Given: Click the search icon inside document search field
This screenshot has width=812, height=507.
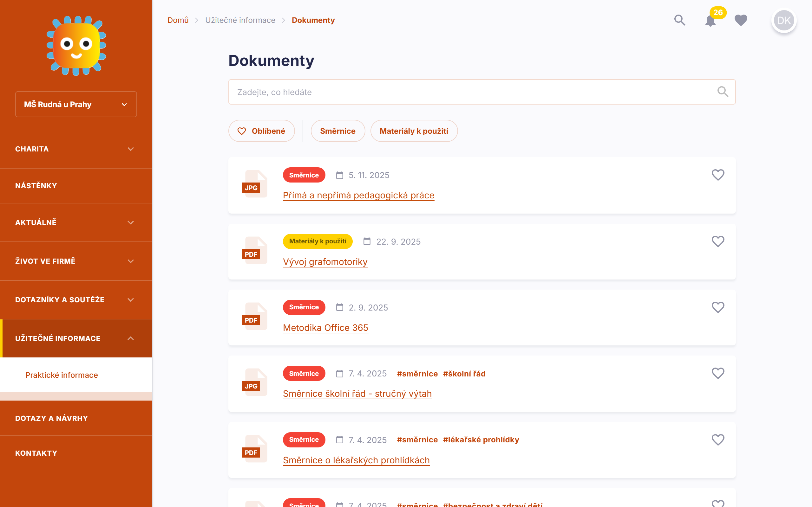Looking at the screenshot, I should tap(723, 92).
